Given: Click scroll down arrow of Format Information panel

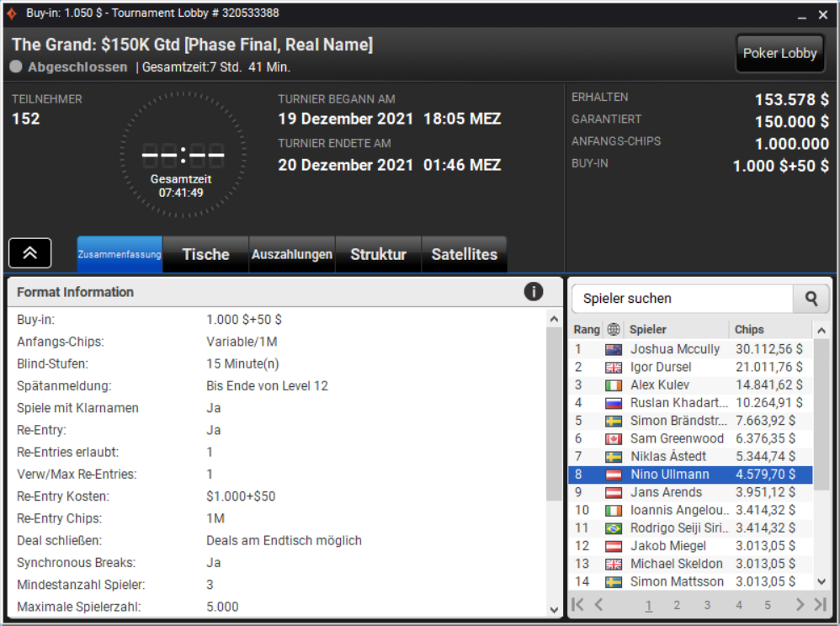Looking at the screenshot, I should [554, 609].
